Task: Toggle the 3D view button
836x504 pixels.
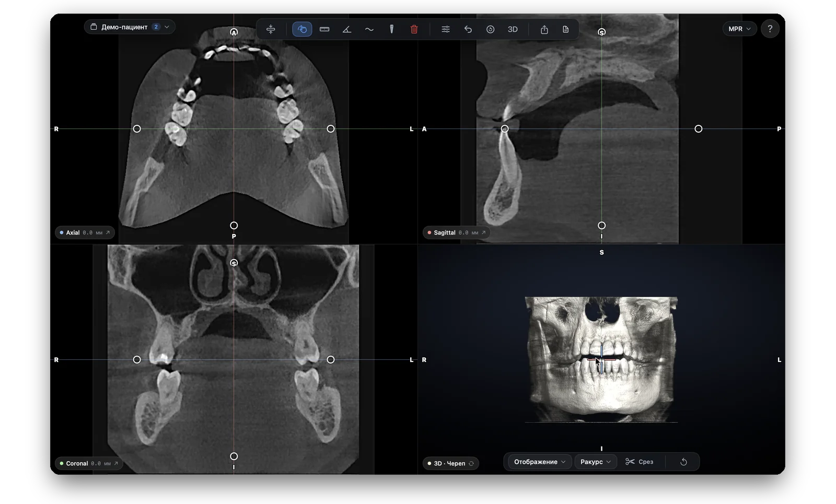Action: point(513,29)
